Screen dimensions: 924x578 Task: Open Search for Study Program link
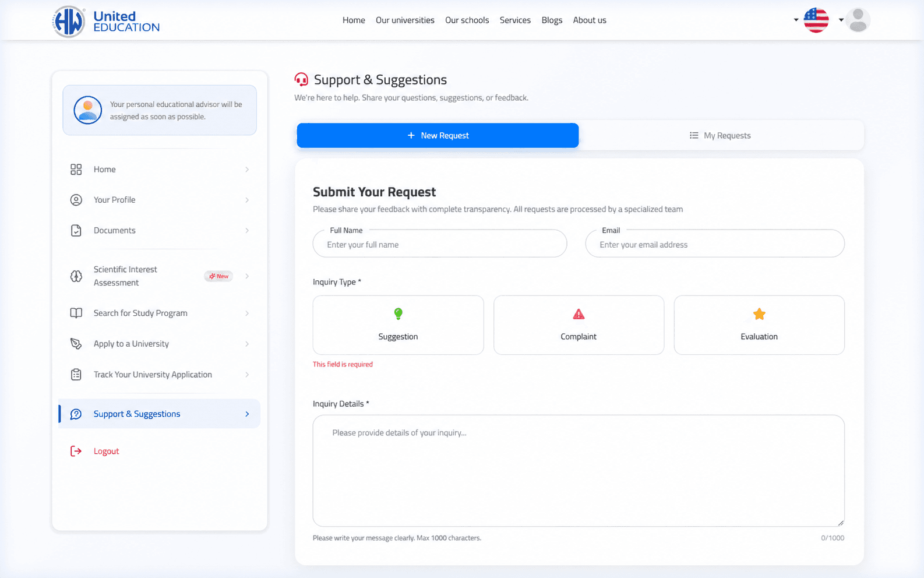(x=159, y=313)
